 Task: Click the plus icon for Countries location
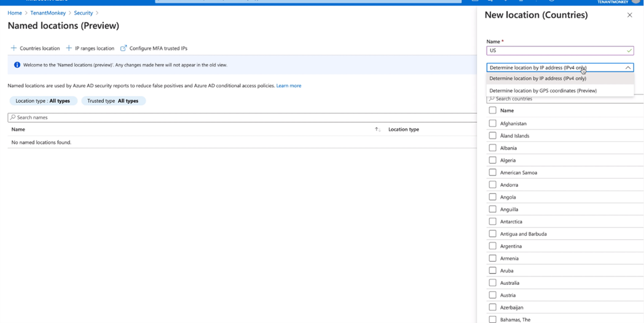[14, 48]
